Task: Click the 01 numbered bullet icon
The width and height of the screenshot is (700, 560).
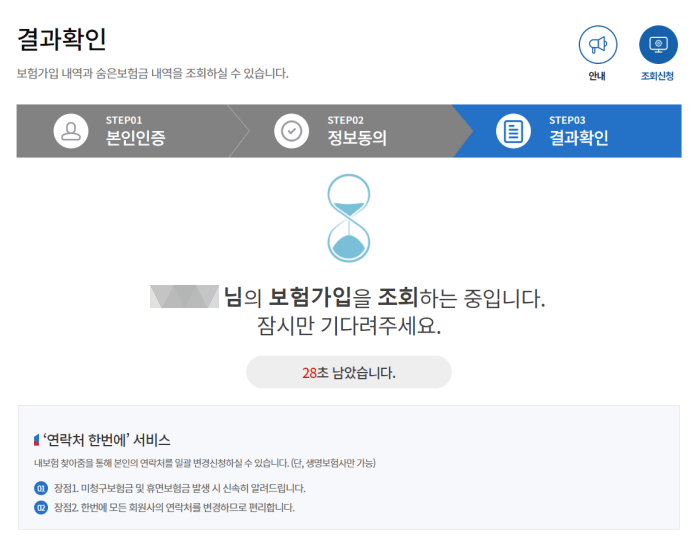Action: point(41,488)
